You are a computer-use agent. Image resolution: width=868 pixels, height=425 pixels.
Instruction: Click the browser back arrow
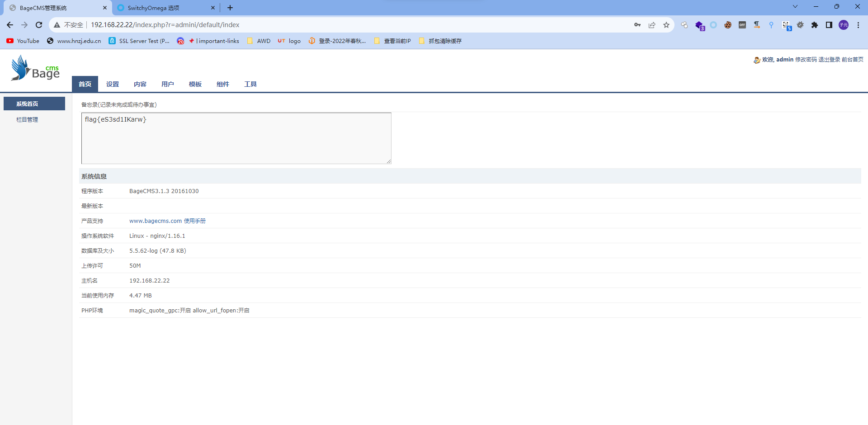10,25
